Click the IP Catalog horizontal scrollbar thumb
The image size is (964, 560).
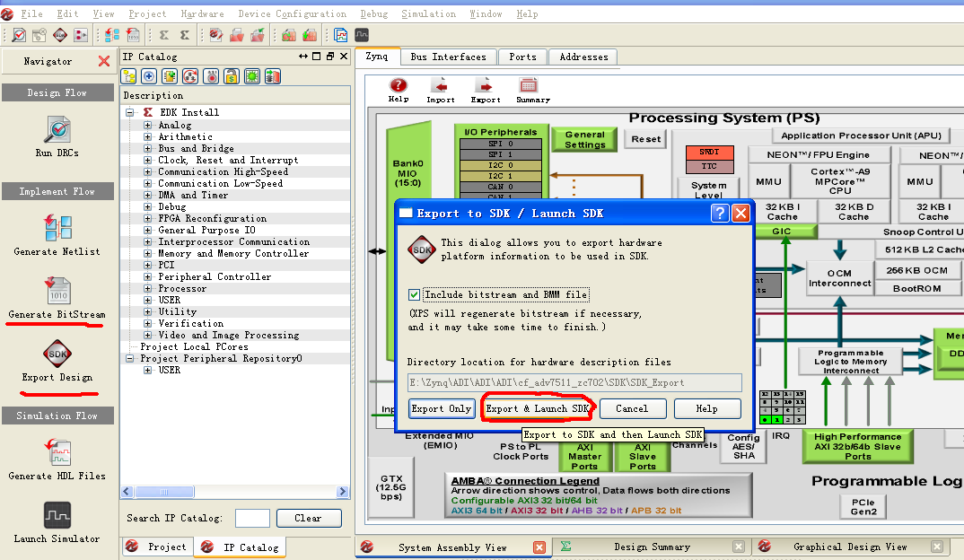click(x=164, y=492)
